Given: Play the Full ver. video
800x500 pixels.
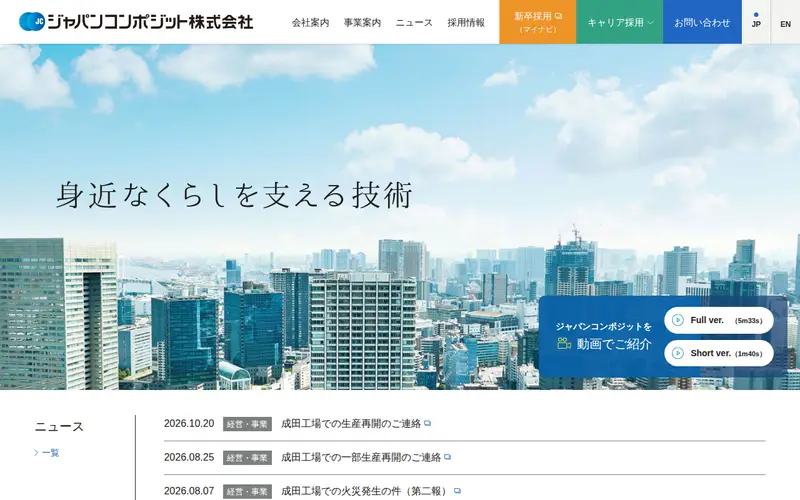Looking at the screenshot, I should pyautogui.click(x=719, y=320).
